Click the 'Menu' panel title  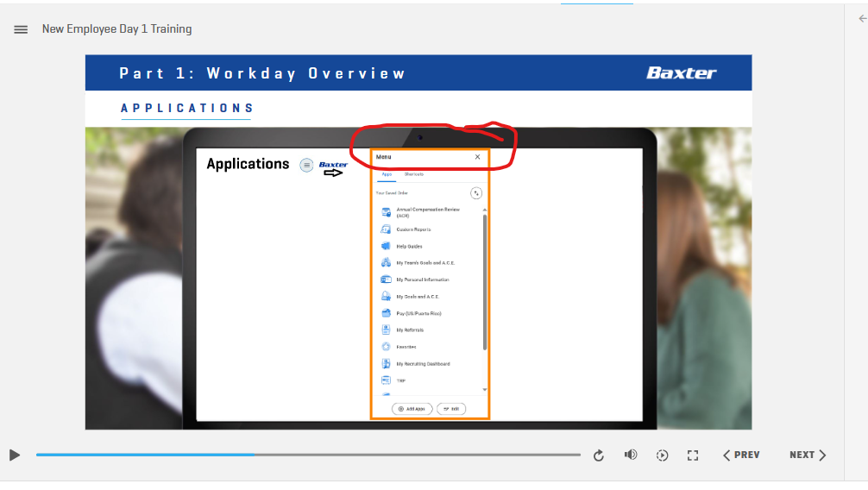coord(384,157)
